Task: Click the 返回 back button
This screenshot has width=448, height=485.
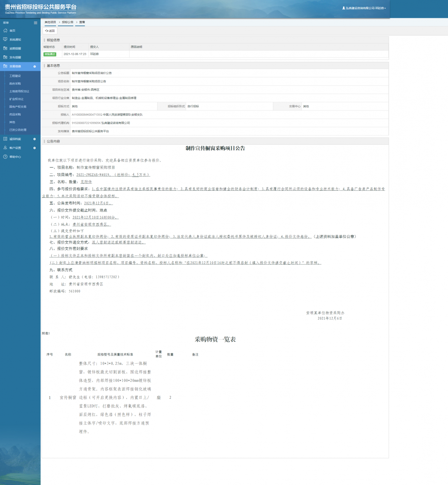Action: (x=50, y=31)
